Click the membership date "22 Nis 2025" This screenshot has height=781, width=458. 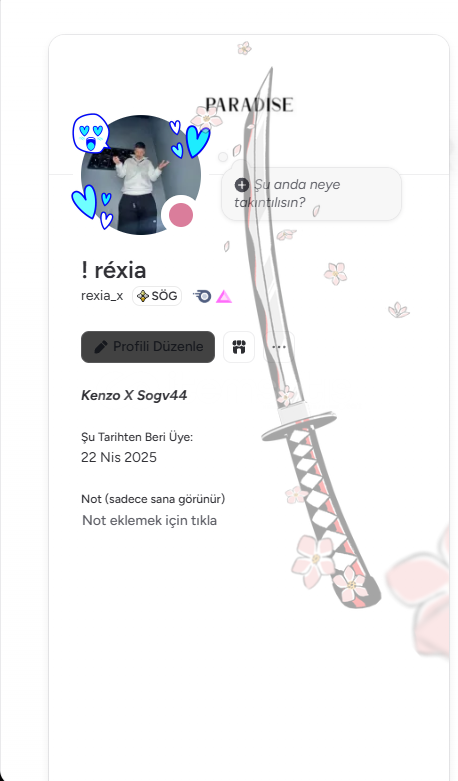tap(118, 457)
